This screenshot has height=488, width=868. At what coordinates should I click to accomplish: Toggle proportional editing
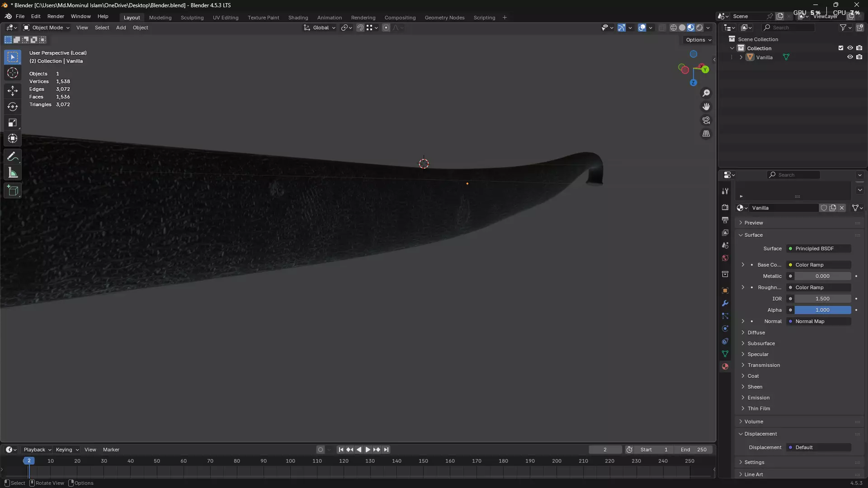(386, 28)
